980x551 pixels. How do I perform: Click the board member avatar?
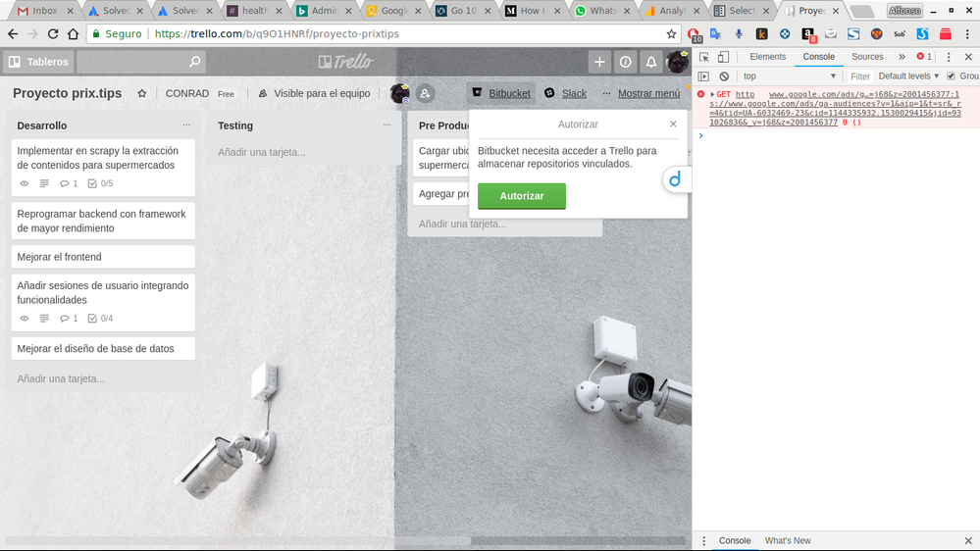[400, 93]
